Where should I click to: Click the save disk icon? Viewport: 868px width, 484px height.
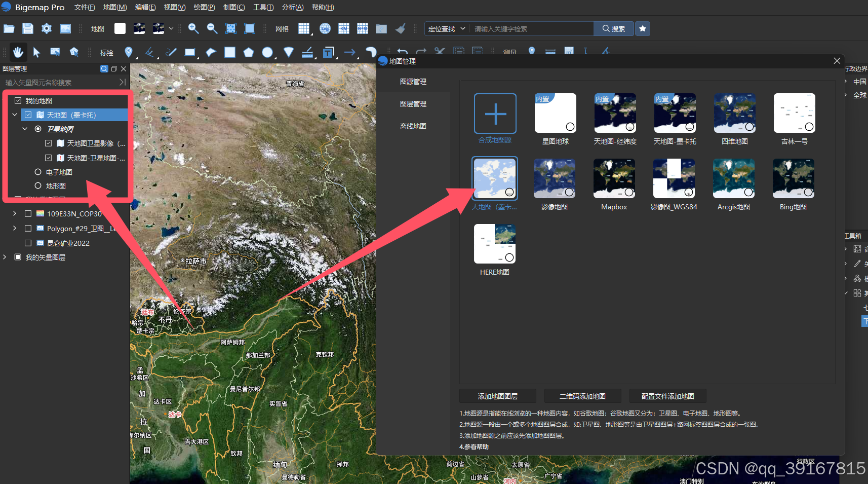[x=28, y=29]
